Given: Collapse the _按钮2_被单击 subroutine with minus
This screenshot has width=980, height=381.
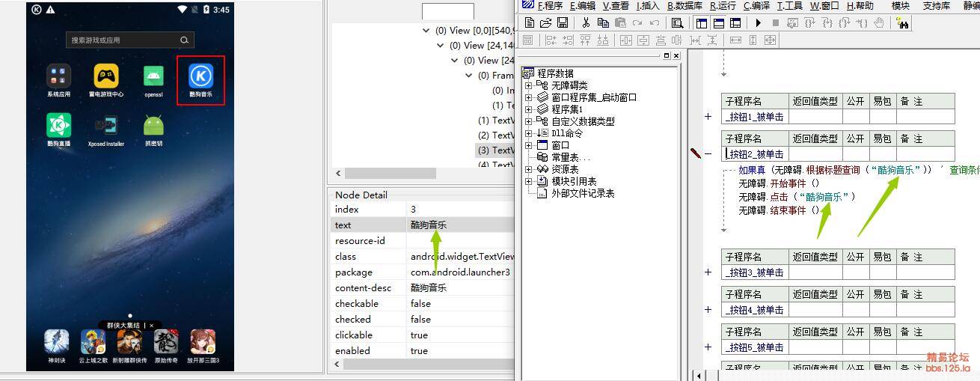Looking at the screenshot, I should coord(708,153).
